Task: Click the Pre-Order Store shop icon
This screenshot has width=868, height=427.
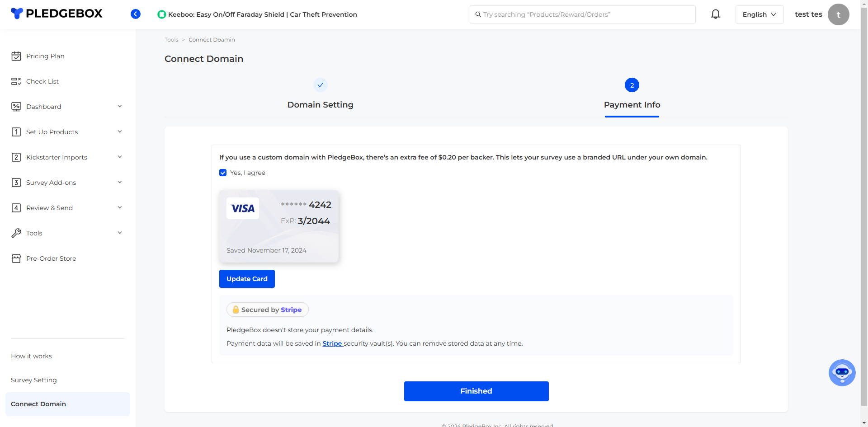Action: (16, 258)
